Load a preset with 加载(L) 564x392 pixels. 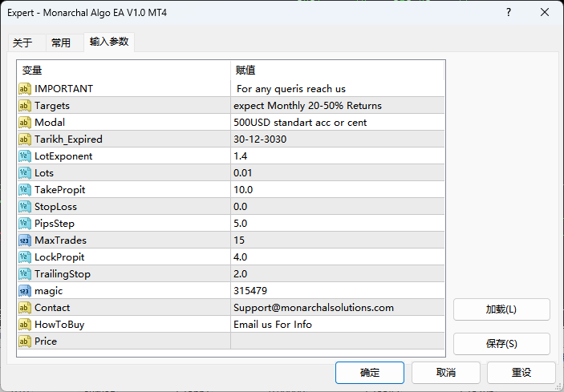click(501, 309)
